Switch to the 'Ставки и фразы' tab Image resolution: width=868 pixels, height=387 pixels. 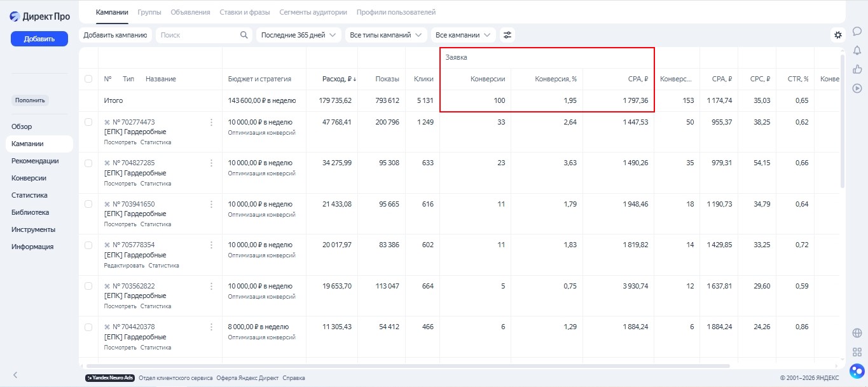[244, 12]
